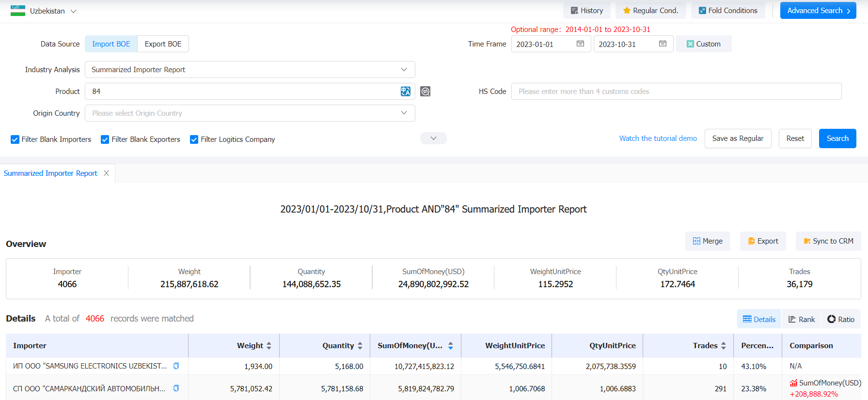The width and height of the screenshot is (868, 400).
Task: Click the round icon next to Product field
Action: pyautogui.click(x=425, y=91)
